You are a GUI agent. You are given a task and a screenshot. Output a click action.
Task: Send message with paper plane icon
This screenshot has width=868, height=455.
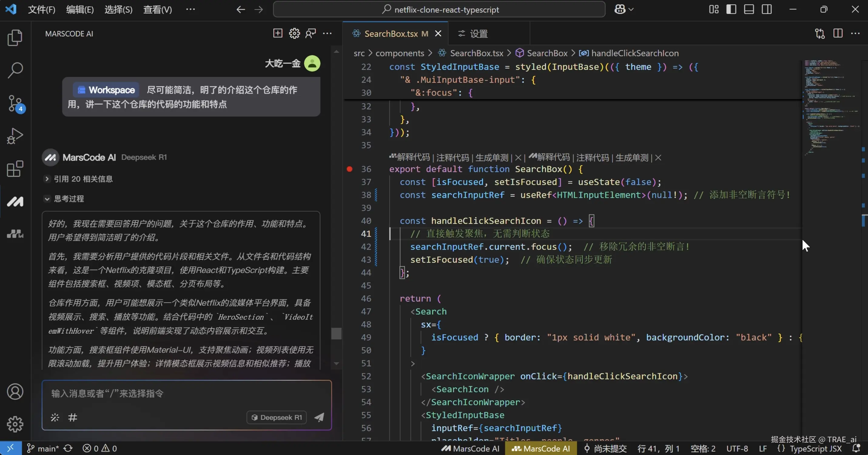coord(319,417)
